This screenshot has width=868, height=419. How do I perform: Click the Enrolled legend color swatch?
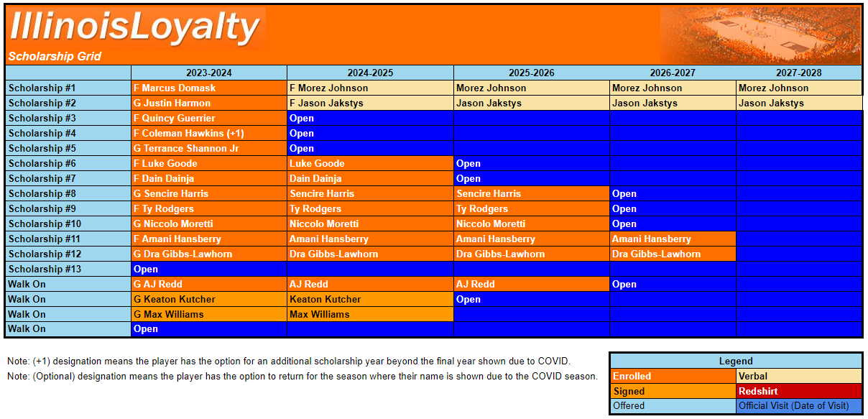click(673, 376)
